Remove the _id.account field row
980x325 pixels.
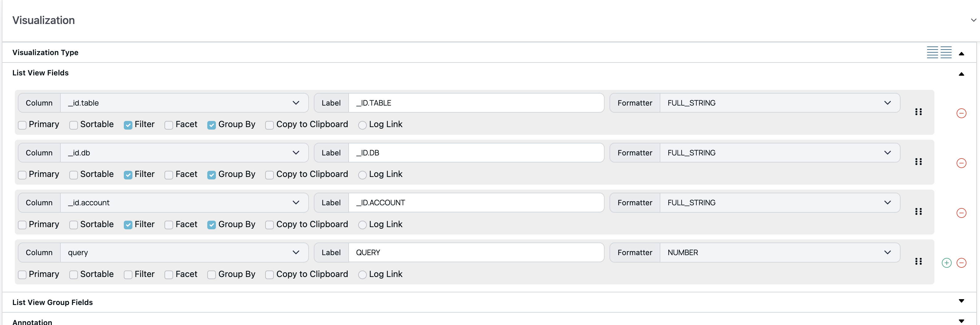(961, 213)
